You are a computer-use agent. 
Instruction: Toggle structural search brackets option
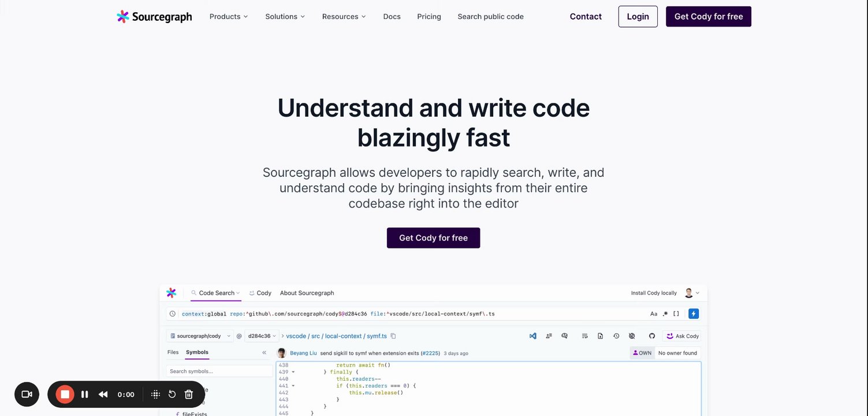tap(676, 314)
